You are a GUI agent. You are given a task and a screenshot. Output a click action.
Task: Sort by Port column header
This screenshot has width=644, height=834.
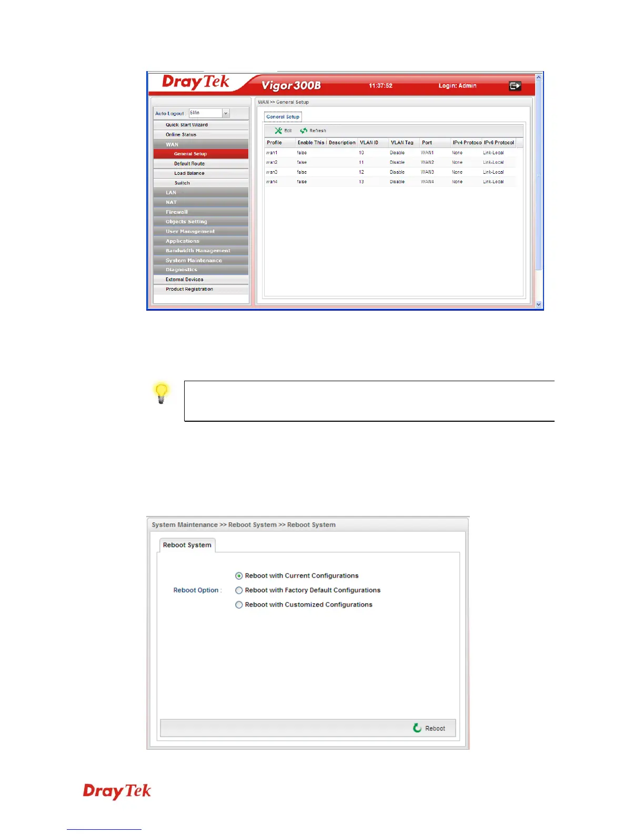click(435, 143)
